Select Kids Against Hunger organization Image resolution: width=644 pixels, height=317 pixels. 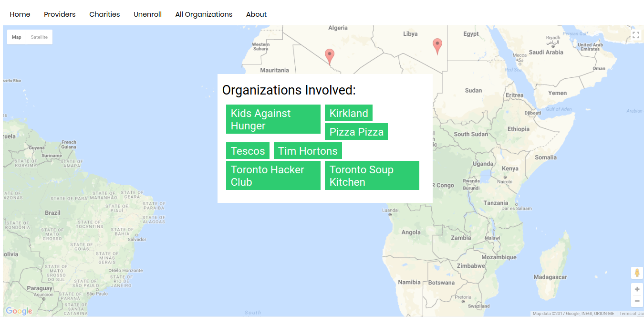[273, 119]
